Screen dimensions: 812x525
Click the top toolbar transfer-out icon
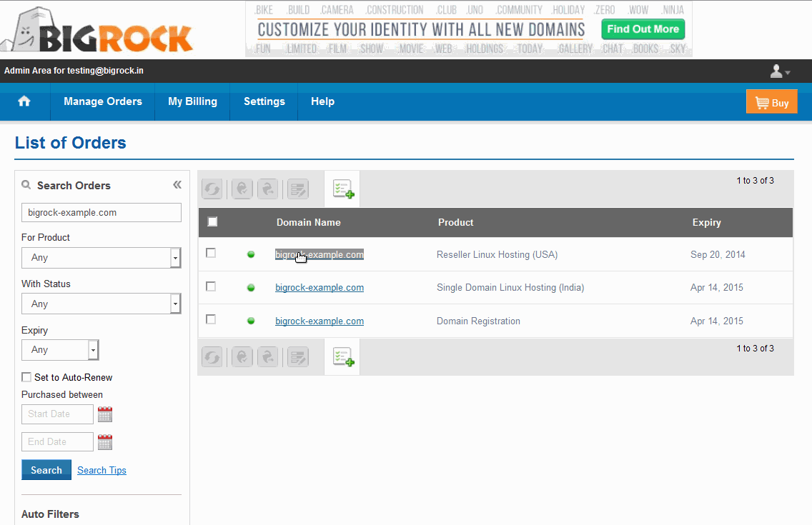pos(268,189)
